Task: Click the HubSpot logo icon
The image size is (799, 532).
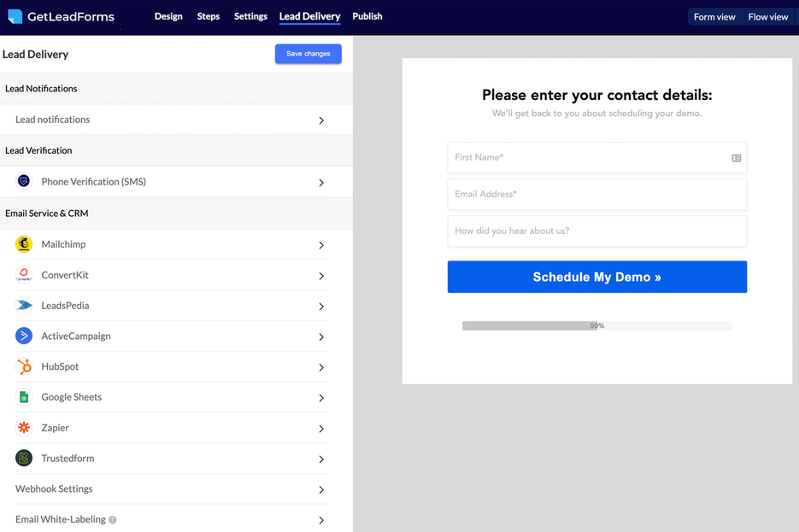Action: coord(24,367)
